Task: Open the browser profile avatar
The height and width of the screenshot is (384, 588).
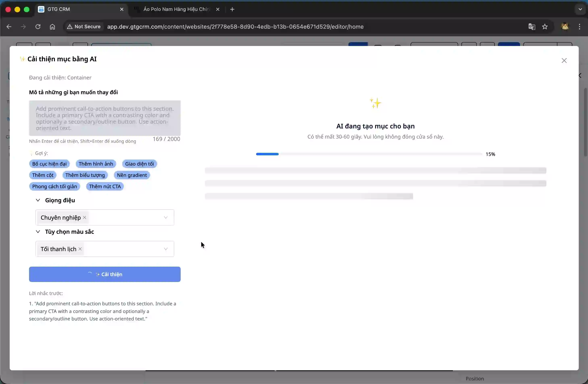Action: 565,26
